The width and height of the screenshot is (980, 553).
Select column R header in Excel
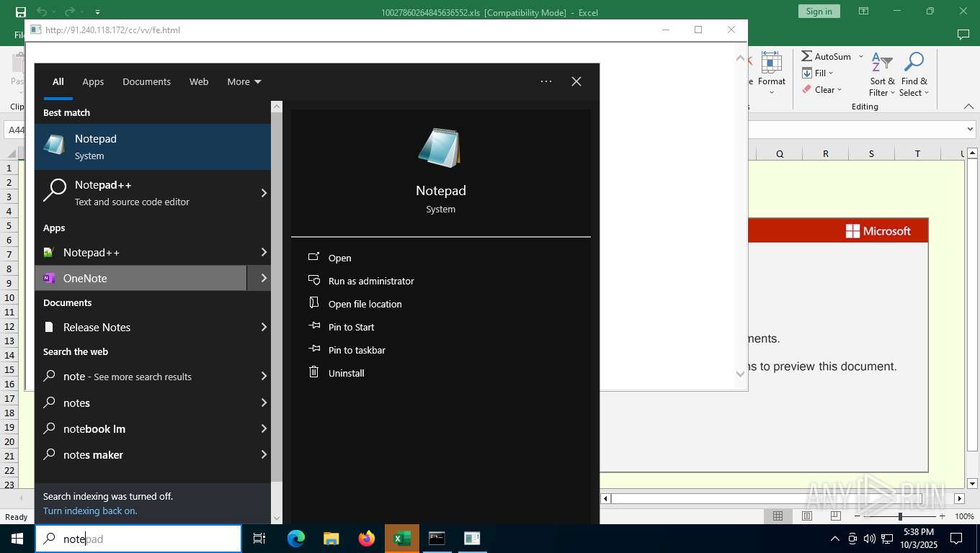pos(826,153)
